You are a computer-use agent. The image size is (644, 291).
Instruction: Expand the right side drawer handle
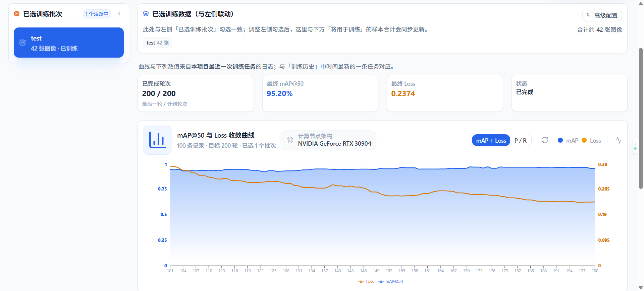tap(635, 146)
